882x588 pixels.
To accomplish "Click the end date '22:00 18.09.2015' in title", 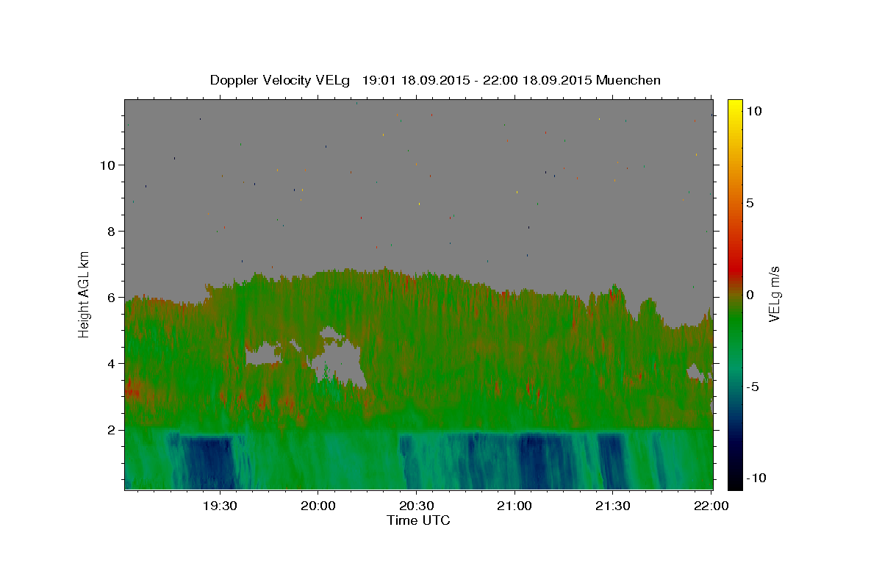I will [538, 80].
